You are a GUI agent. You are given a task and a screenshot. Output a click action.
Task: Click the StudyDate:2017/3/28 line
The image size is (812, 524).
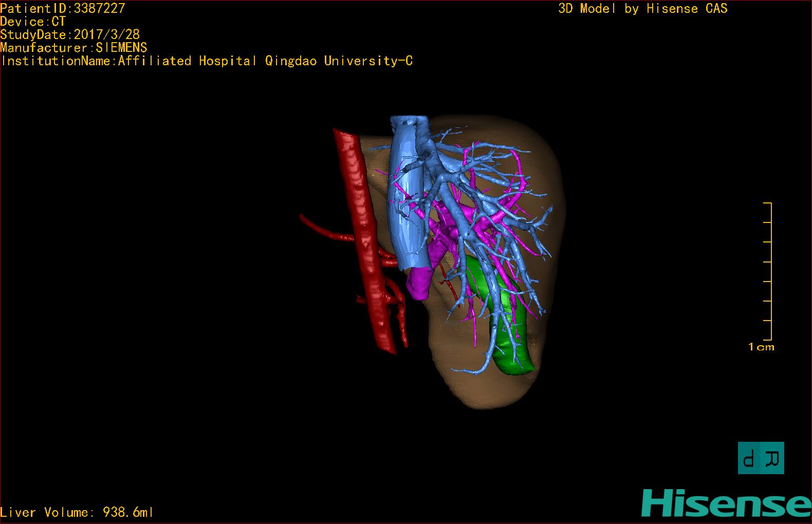coord(70,34)
